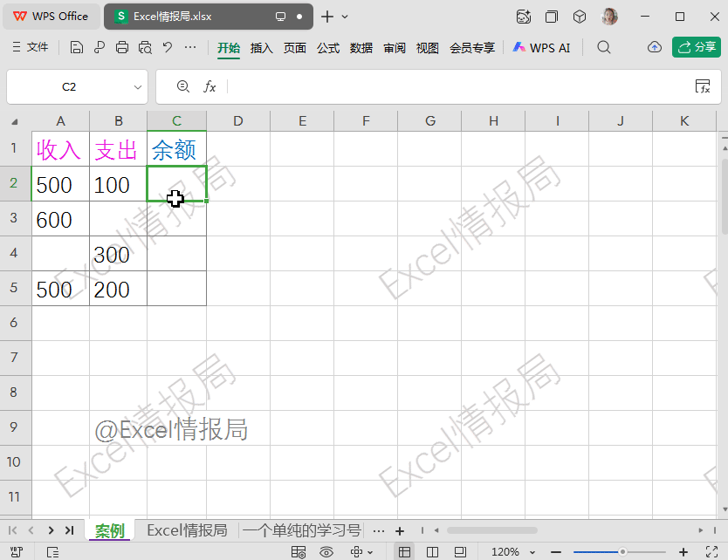The width and height of the screenshot is (728, 560).
Task: Click the horizontal scrollbar thumb
Action: coord(491,529)
